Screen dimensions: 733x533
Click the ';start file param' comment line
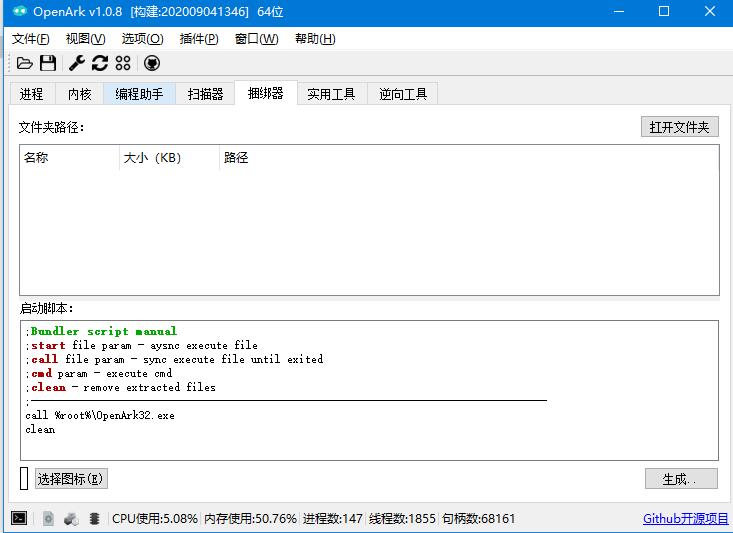coord(142,345)
